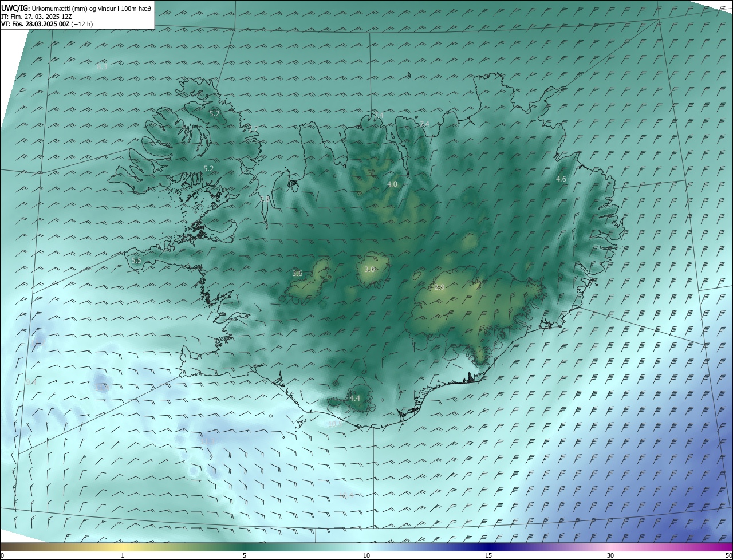Click the 5 tick on the color scale
Screen dimensions: 733x560
pos(245,555)
